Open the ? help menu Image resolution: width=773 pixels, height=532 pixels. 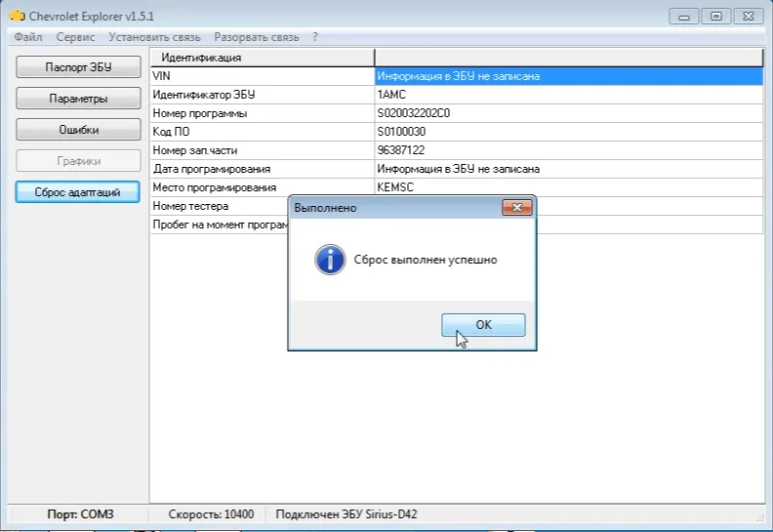315,37
